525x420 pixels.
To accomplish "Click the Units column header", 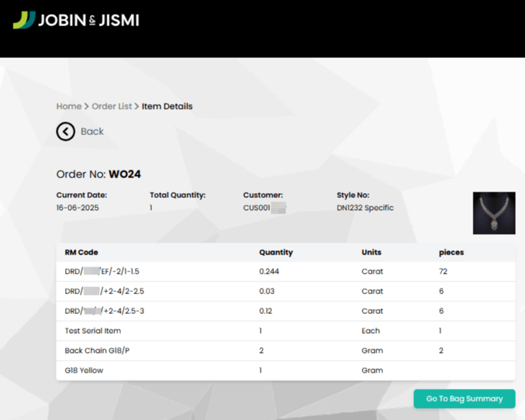I will (372, 252).
